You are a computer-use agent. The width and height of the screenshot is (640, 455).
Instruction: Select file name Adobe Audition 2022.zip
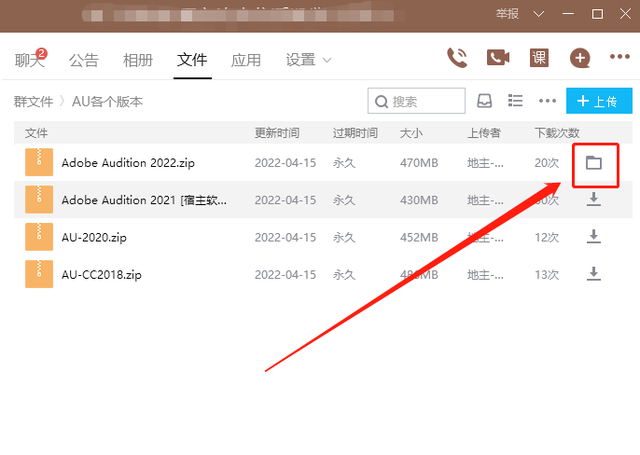(128, 163)
